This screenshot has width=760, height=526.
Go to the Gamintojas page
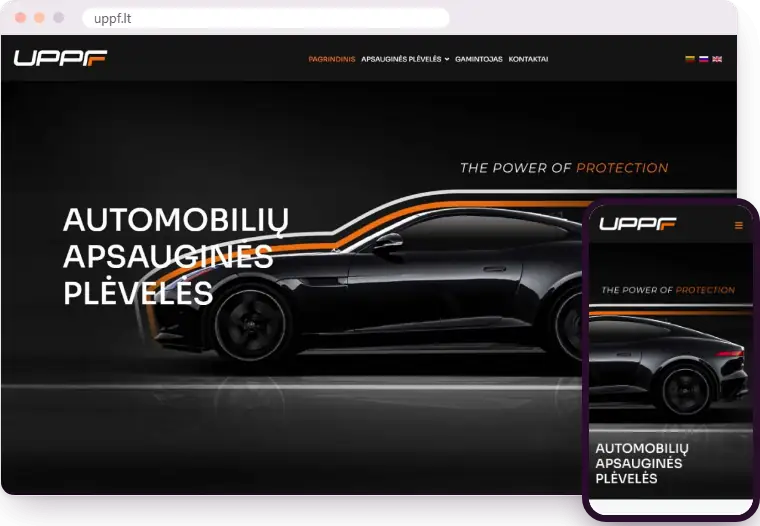[478, 59]
